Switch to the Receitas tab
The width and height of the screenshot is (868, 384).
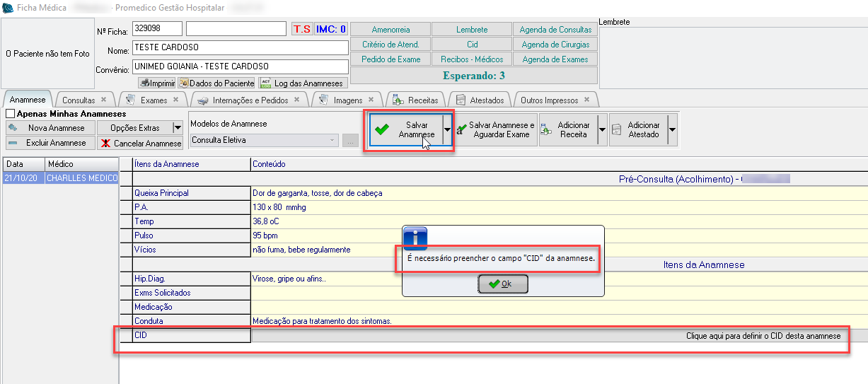tap(423, 100)
